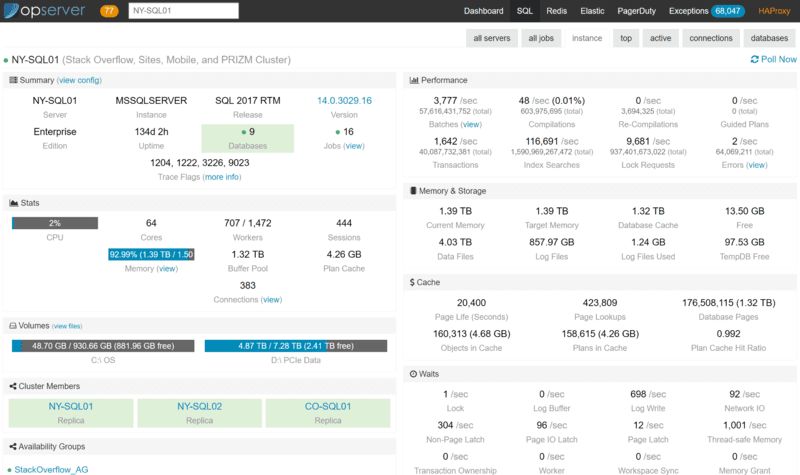Image resolution: width=800 pixels, height=475 pixels.
Task: Click the CPU 2% usage bar
Action: pos(55,223)
